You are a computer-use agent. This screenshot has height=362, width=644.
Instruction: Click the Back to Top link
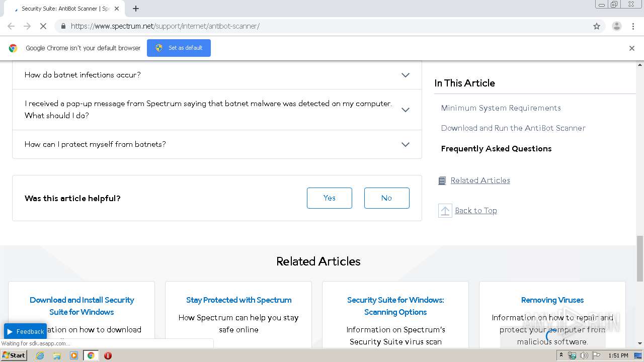click(x=476, y=211)
